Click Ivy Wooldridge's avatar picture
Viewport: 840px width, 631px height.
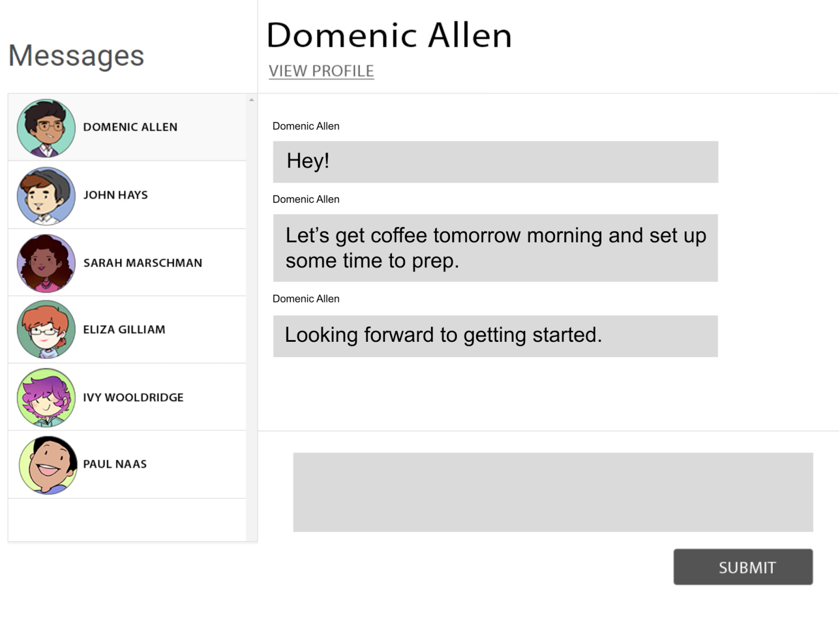[x=46, y=397]
